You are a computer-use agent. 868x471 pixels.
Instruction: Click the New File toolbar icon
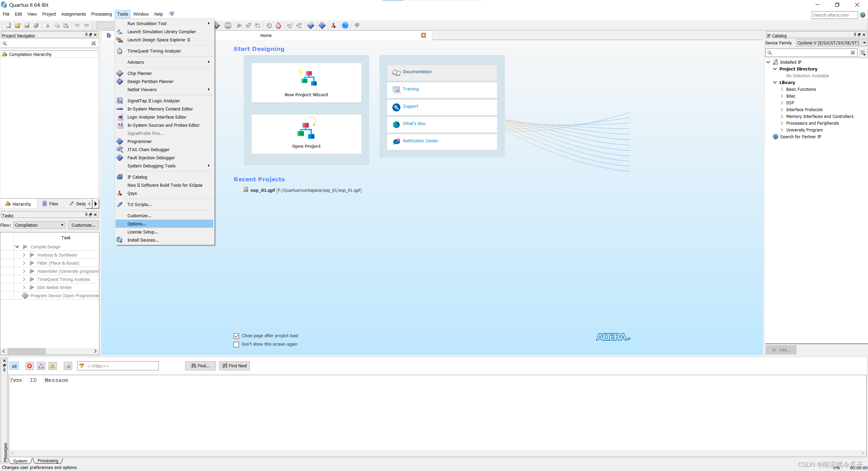click(x=8, y=25)
